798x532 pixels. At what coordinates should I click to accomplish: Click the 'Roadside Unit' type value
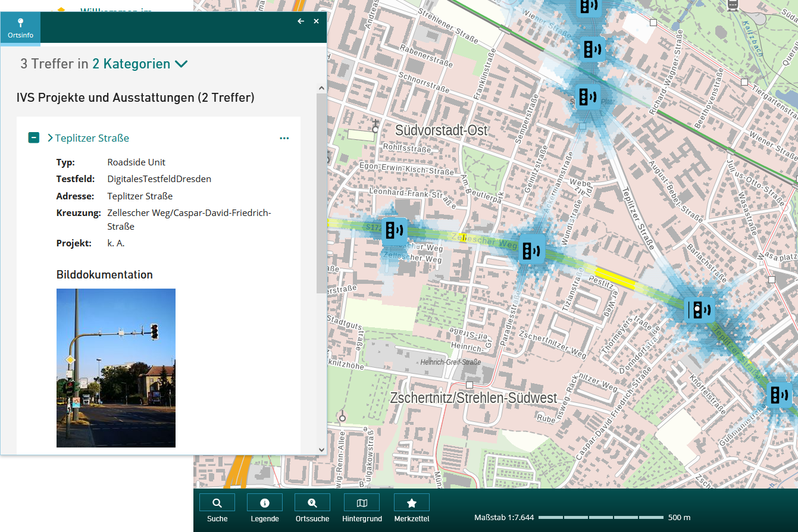136,162
